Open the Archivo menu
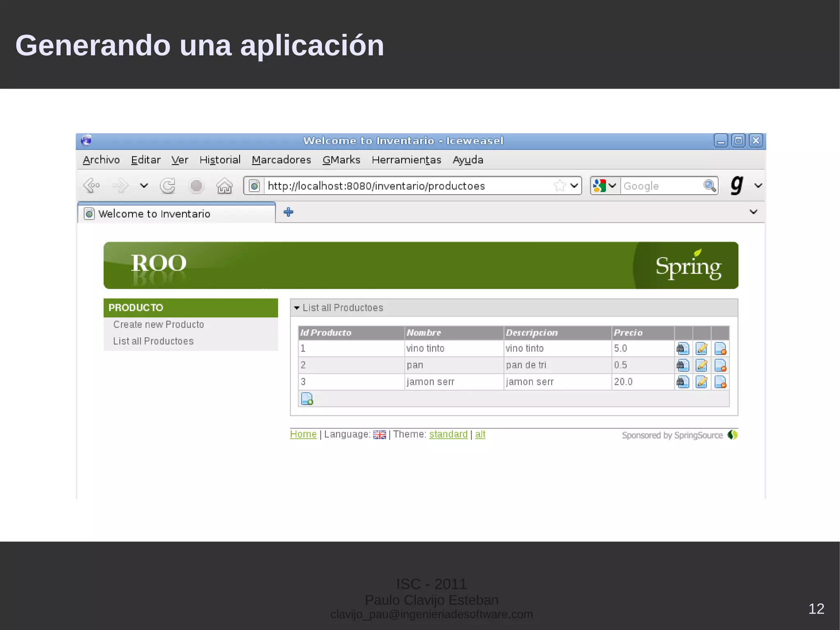840x630 pixels. coord(101,160)
